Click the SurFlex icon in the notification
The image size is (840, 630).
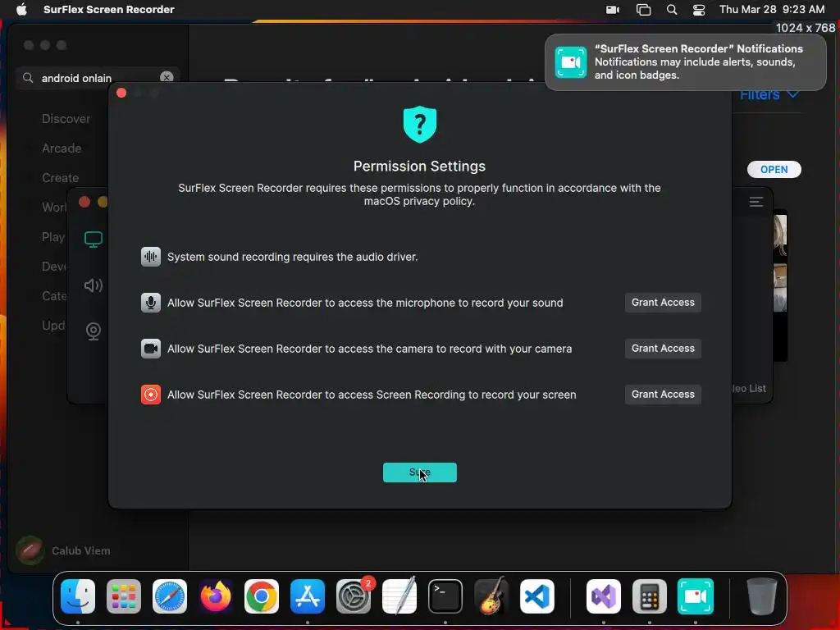coord(571,62)
